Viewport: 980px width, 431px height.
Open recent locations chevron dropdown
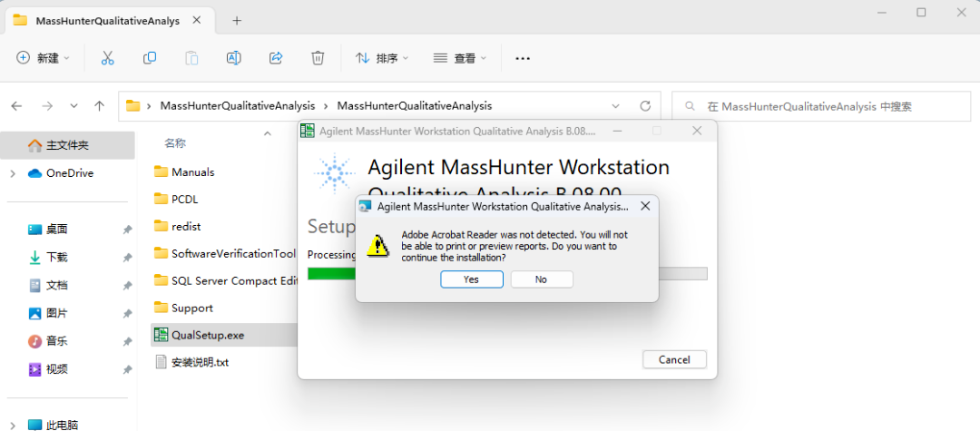(x=73, y=106)
